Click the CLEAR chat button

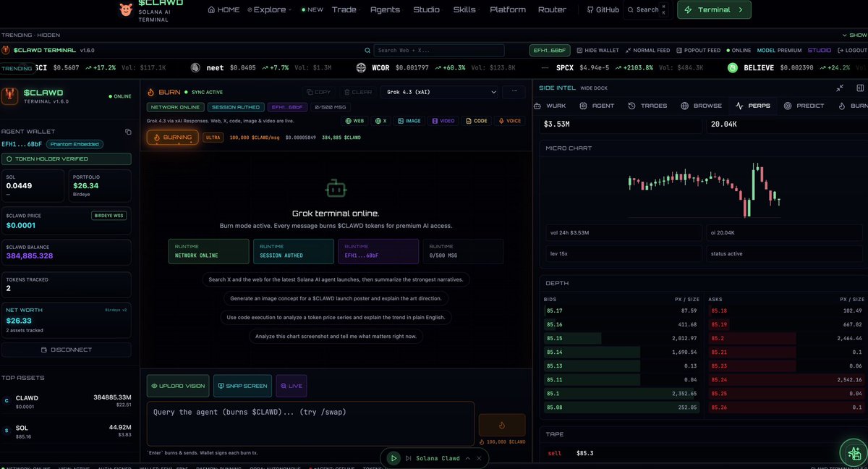[357, 92]
